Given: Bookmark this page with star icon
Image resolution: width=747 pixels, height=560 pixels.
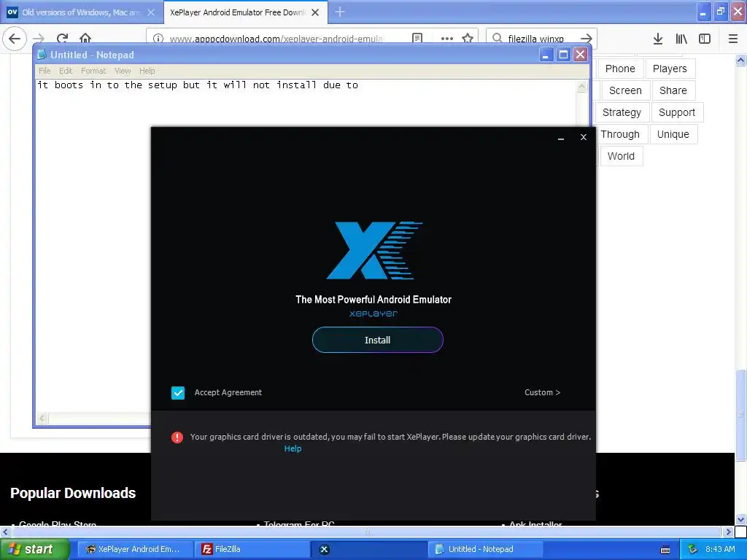Looking at the screenshot, I should coord(468,38).
